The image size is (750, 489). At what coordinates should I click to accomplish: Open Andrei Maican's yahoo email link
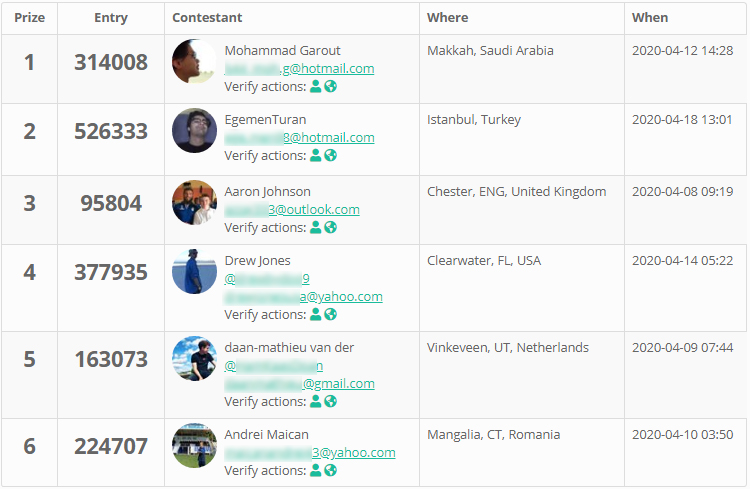(x=309, y=453)
